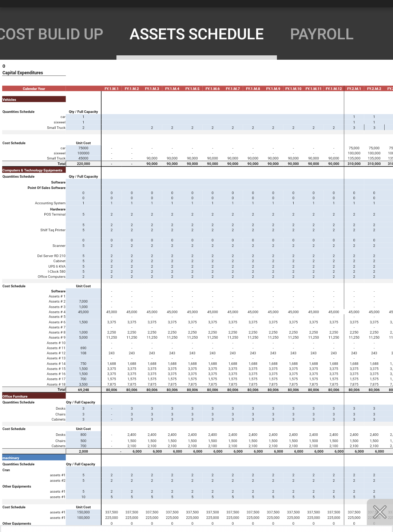Click the Capital Expenditures heading
Viewport: 393px width, 532px height.
[23, 73]
